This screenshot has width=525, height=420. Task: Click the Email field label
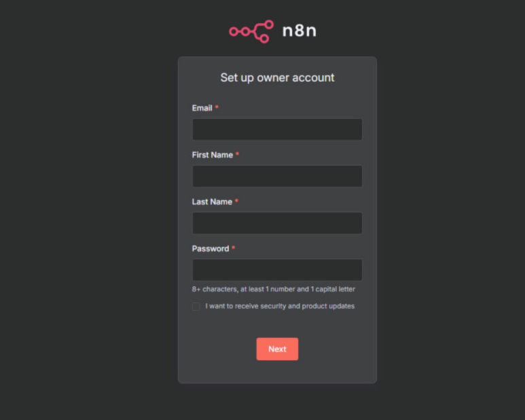202,108
